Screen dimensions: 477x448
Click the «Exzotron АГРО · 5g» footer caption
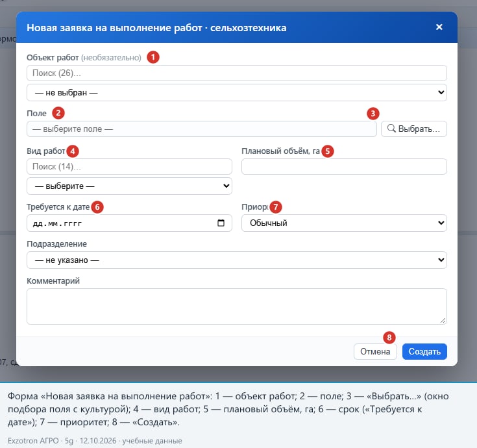pos(40,441)
